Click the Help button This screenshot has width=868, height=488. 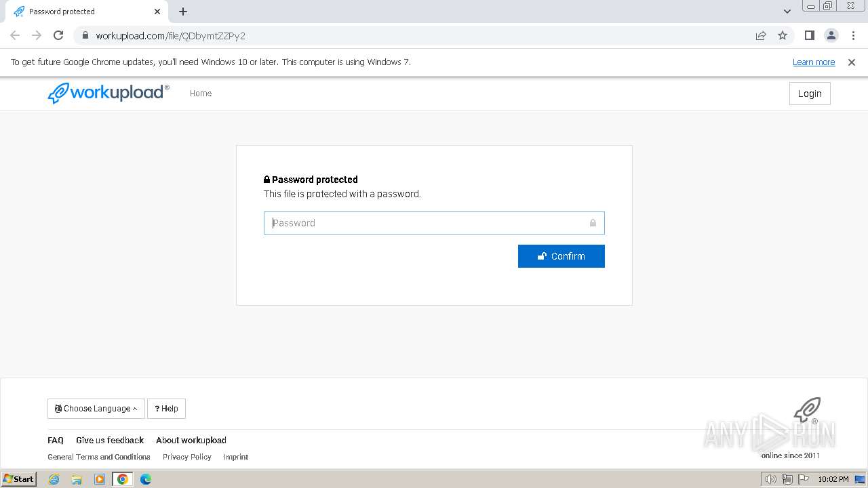[166, 409]
